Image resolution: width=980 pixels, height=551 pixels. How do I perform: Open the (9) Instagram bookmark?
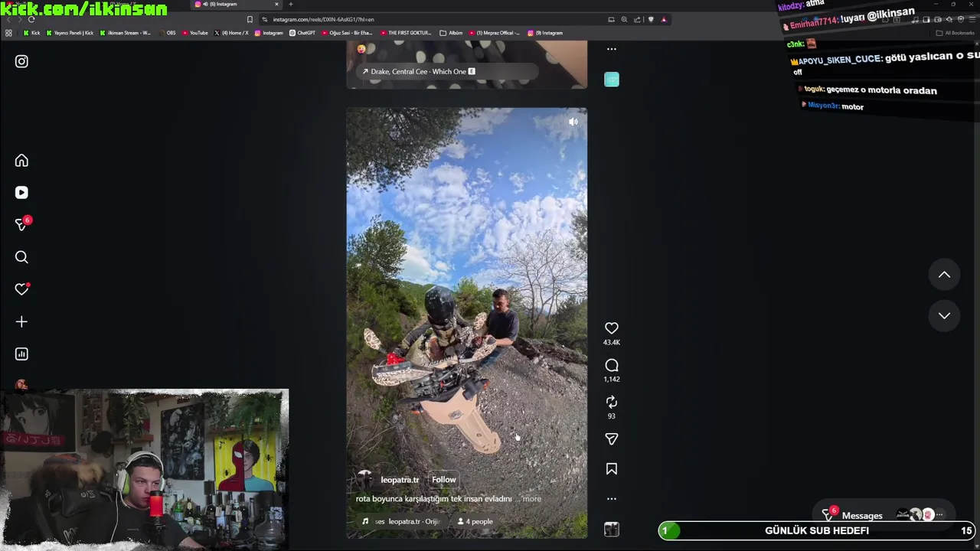coord(545,33)
